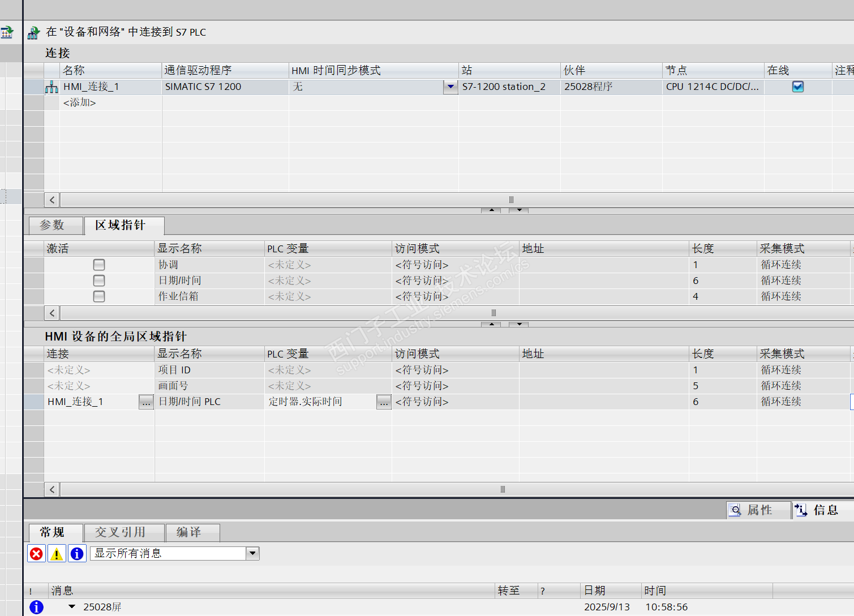This screenshot has width=854, height=616.
Task: Click the 25028程序 partner cell
Action: (x=611, y=87)
